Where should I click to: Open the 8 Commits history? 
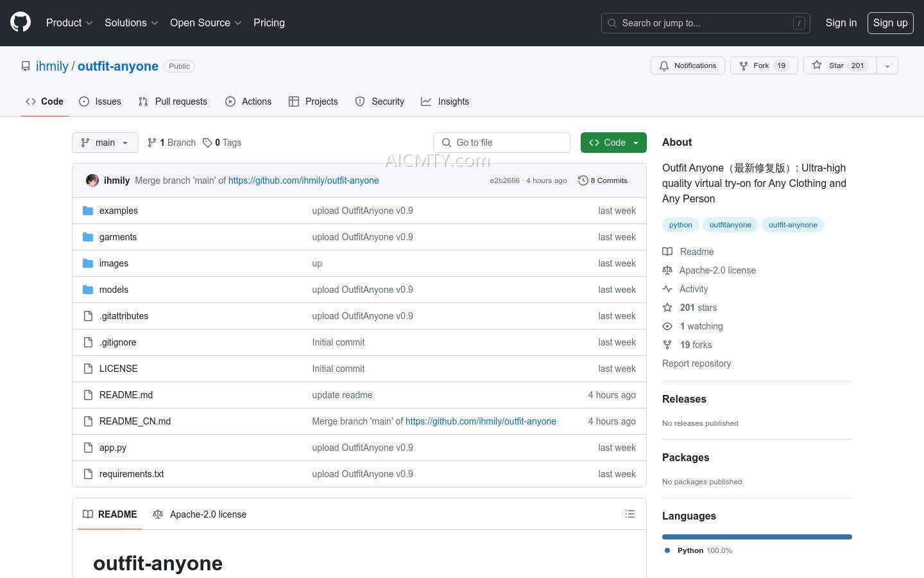603,180
